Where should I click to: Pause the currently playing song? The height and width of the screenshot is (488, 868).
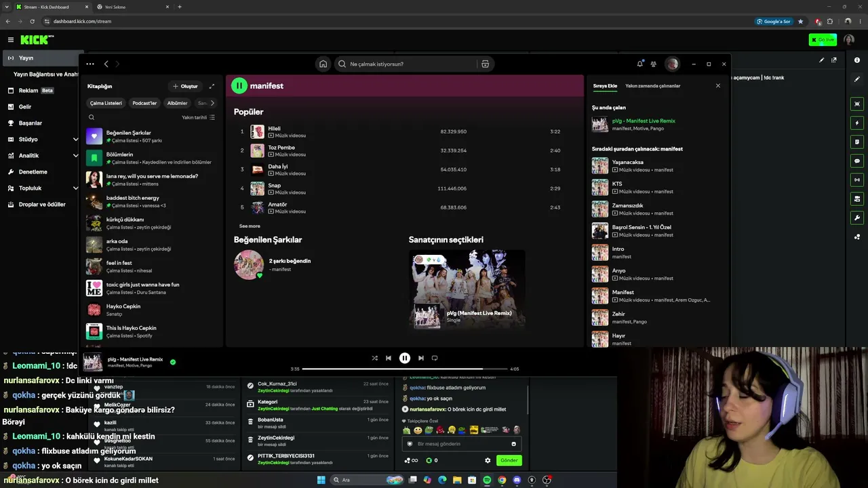click(404, 358)
